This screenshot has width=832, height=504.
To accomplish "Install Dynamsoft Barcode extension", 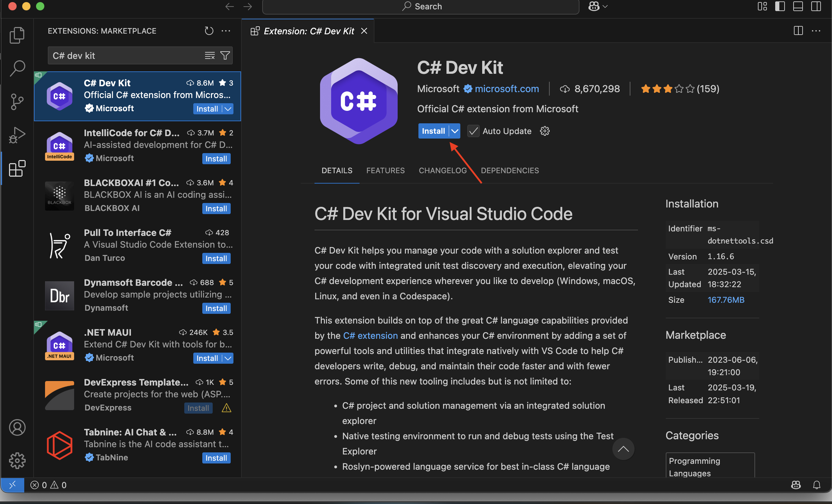I will (216, 308).
